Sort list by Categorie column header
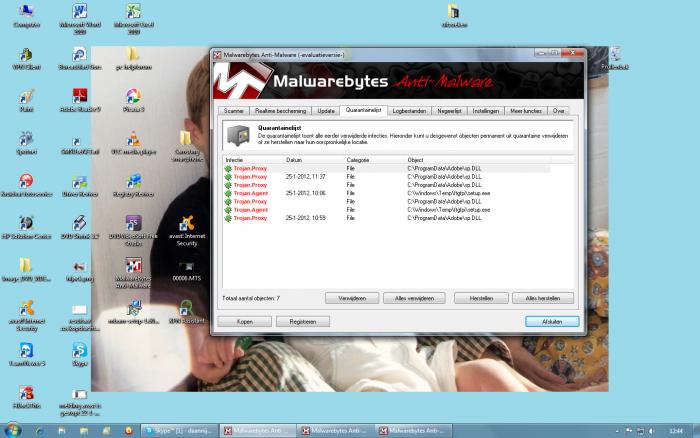This screenshot has height=438, width=700. pos(374,160)
